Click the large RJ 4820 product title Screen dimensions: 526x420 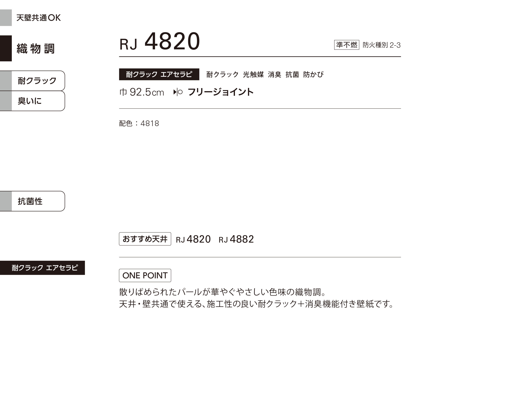160,41
